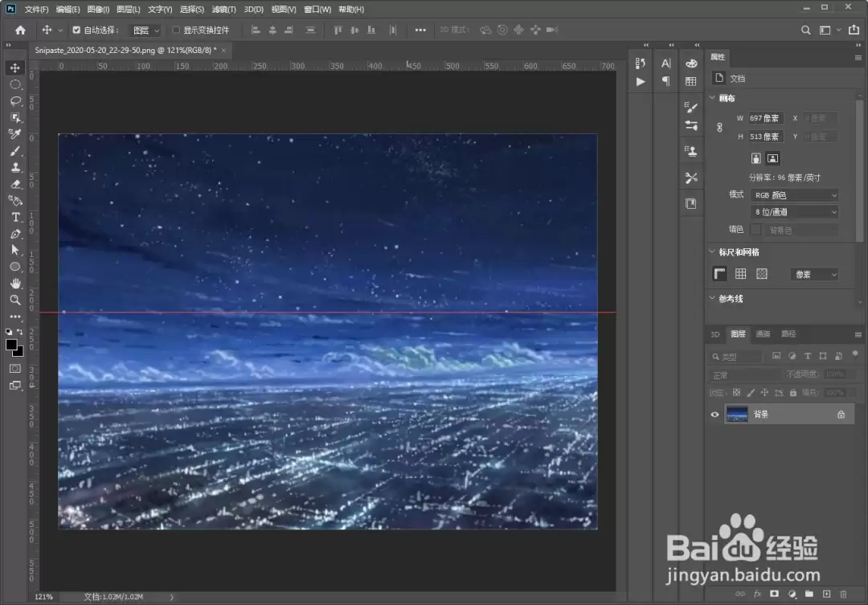Open the Paragraph panel icon

point(666,81)
